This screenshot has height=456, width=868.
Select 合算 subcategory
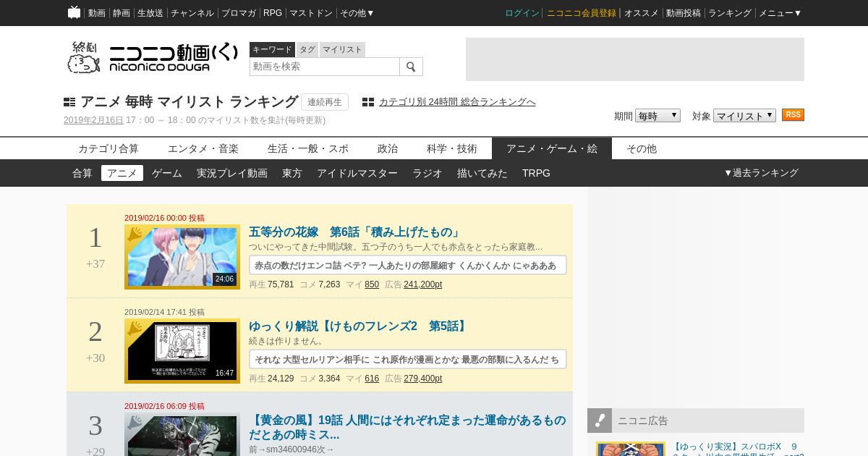click(x=82, y=173)
